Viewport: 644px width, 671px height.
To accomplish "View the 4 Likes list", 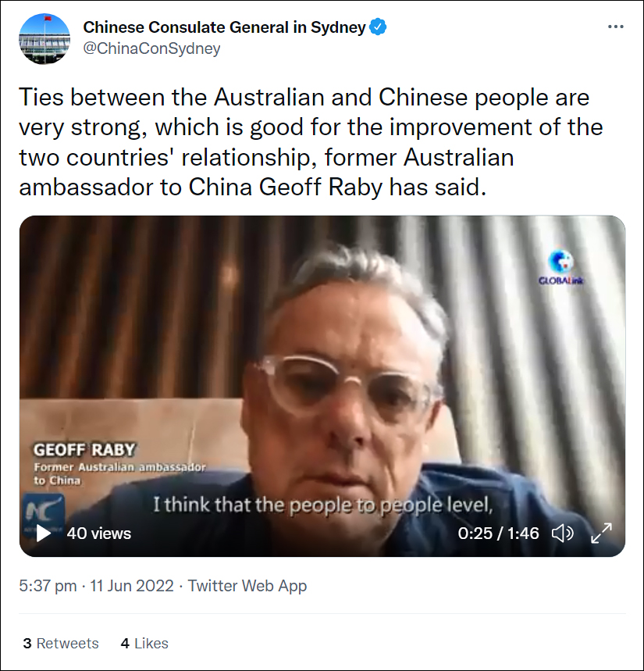I will point(144,643).
